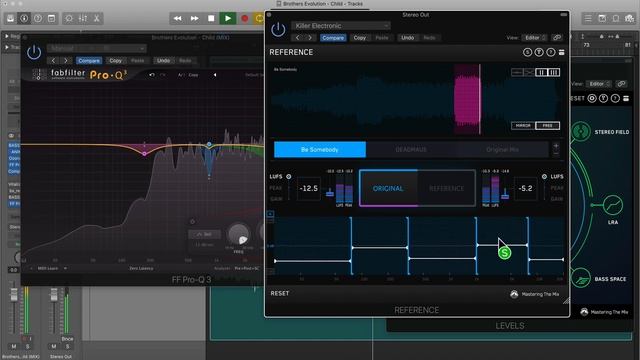Select the pink EQ band node in Pro-Q 3
Viewport: 640px width, 360px height.
click(x=144, y=154)
